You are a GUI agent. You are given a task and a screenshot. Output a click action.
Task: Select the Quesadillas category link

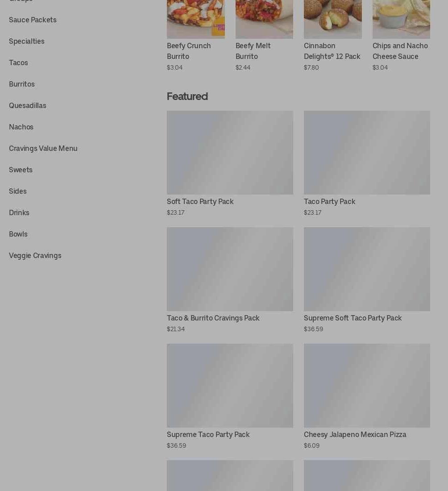28,105
